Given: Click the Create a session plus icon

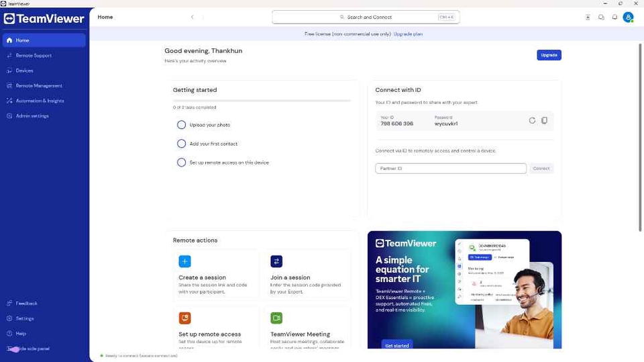Looking at the screenshot, I should (x=184, y=261).
